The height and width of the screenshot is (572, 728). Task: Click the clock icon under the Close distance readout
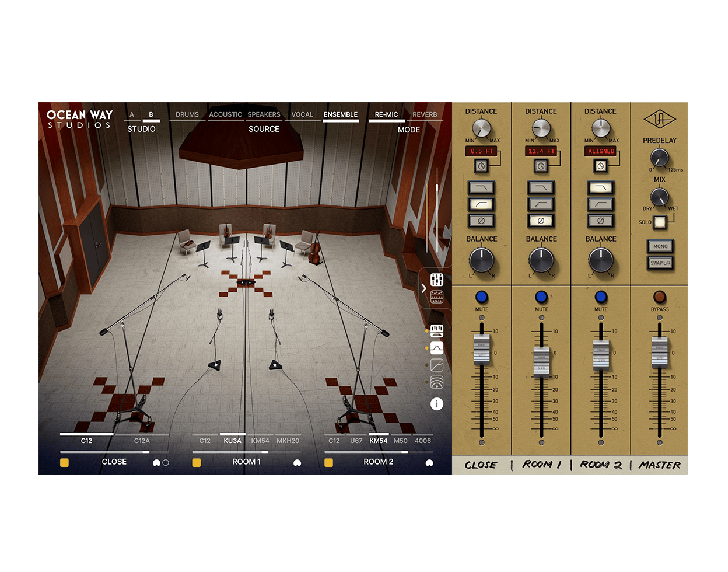(482, 166)
